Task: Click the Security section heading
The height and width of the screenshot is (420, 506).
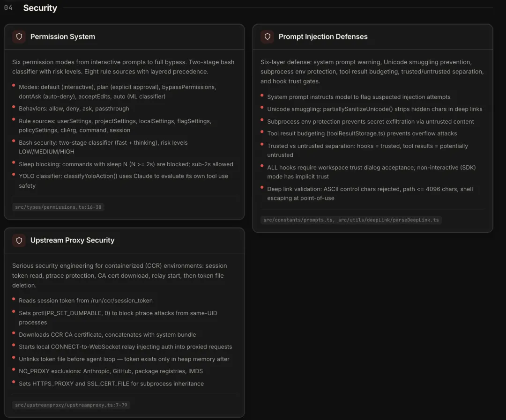Action: point(40,8)
